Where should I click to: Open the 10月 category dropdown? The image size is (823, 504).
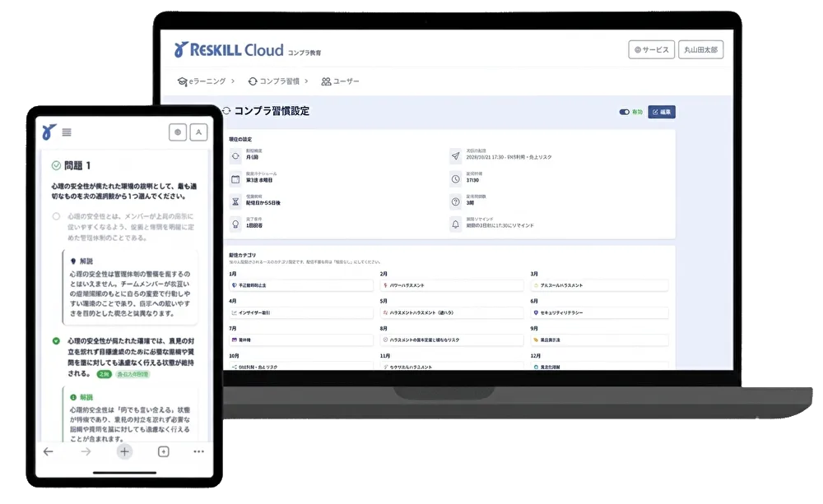[x=300, y=366]
